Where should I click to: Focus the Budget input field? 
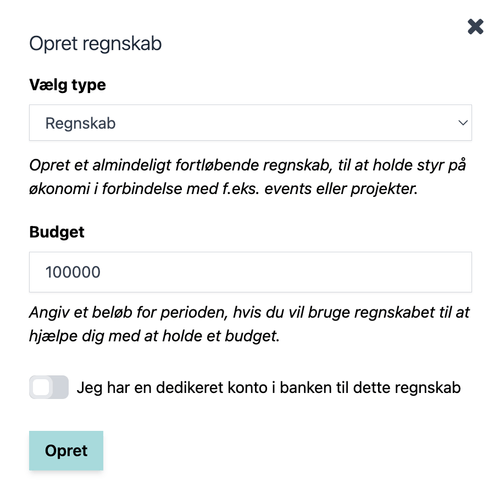(x=250, y=272)
